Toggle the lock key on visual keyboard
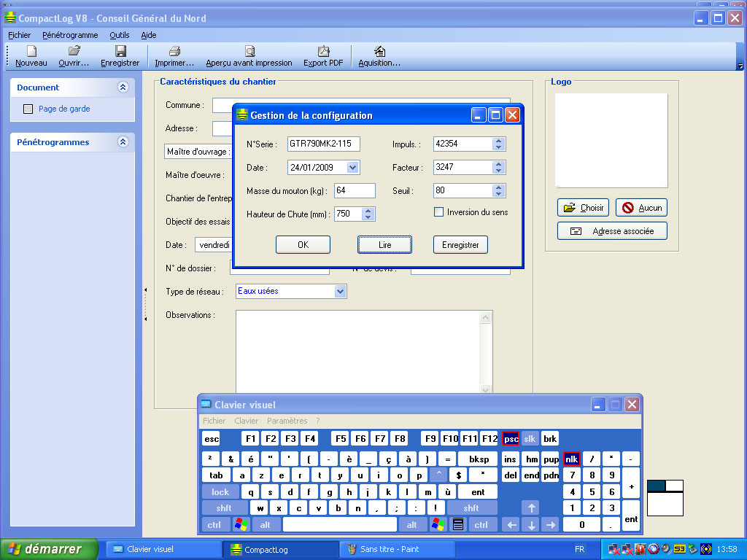 point(220,492)
